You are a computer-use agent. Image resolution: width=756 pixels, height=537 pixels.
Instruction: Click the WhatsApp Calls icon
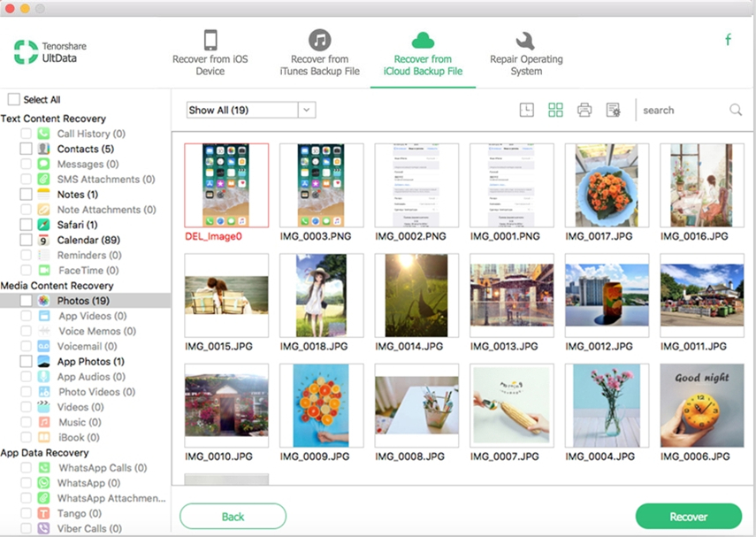[x=44, y=467]
